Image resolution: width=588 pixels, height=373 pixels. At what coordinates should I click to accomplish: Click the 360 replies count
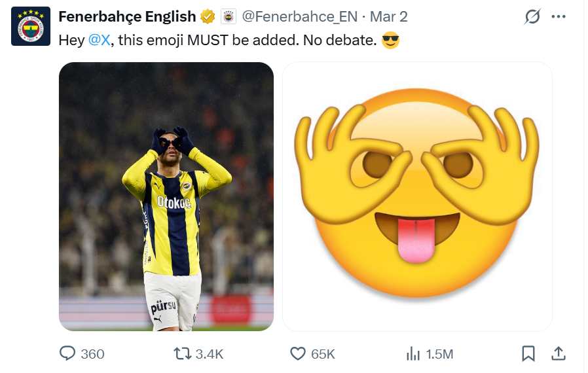92,354
